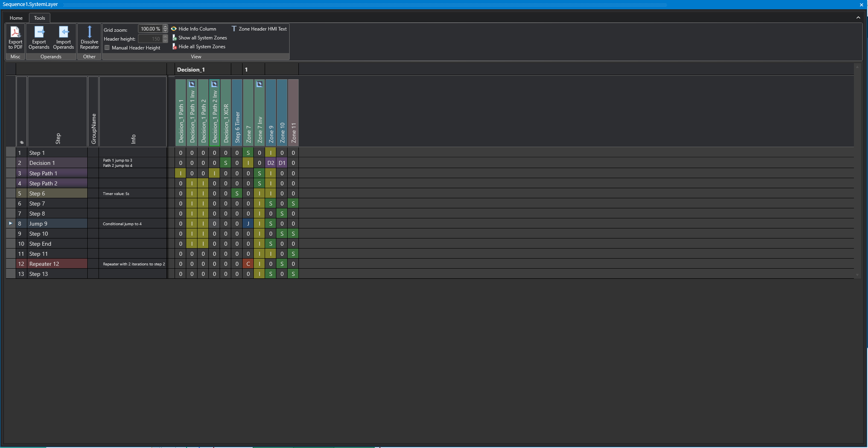Switch to the Home tab

tap(16, 18)
